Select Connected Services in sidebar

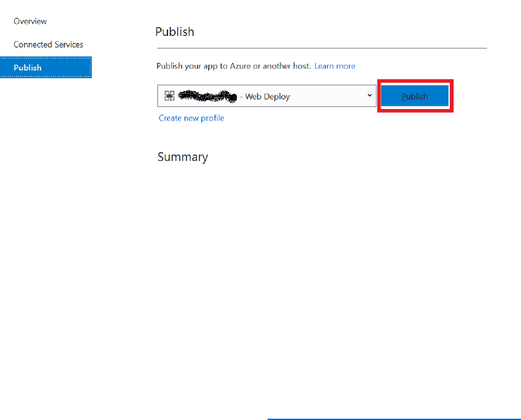[x=48, y=44]
